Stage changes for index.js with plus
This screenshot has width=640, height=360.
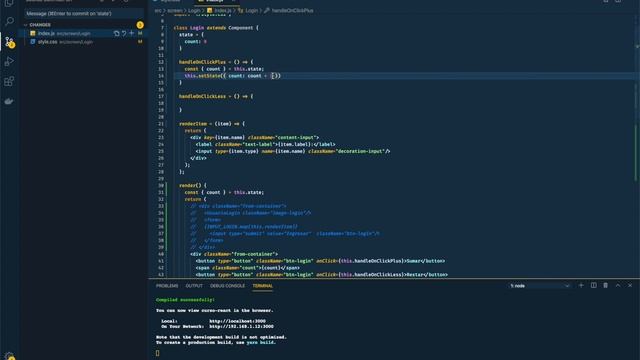(x=131, y=33)
